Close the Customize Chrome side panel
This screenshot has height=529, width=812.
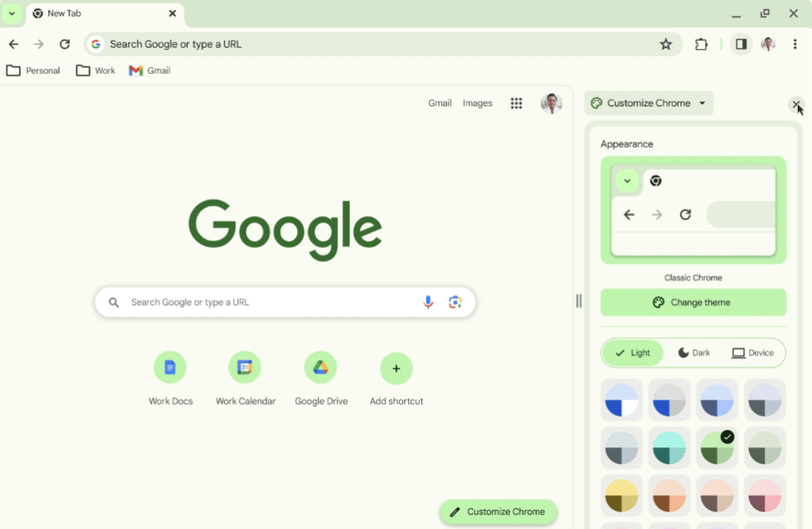tap(796, 104)
